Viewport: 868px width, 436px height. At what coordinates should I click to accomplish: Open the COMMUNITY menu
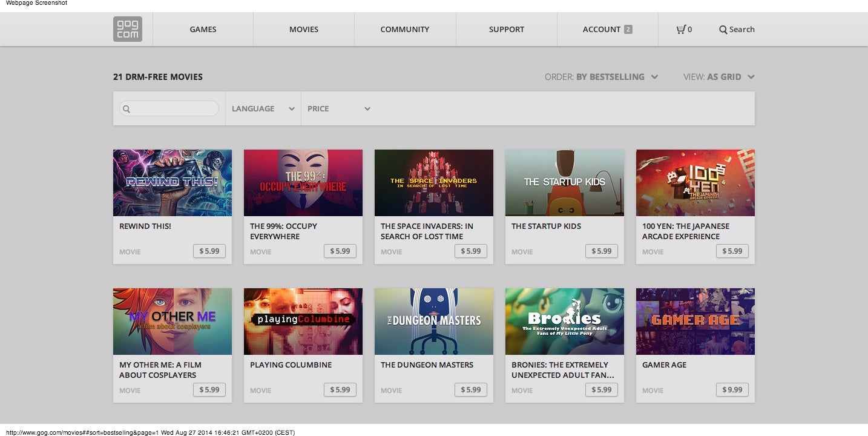click(x=405, y=29)
